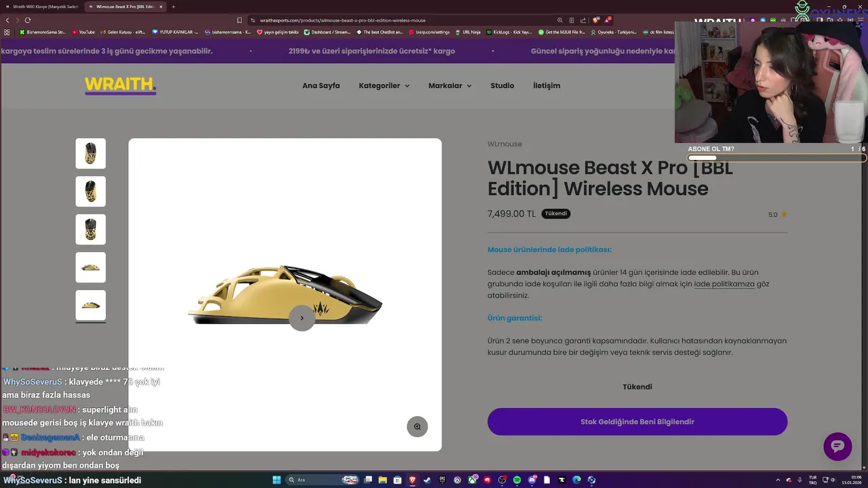Click the microphone icon in system tray
Image resolution: width=868 pixels, height=488 pixels.
click(800, 480)
